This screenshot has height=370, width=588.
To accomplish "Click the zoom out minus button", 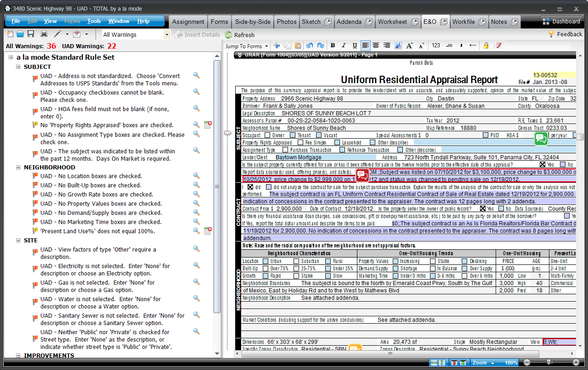I will (527, 363).
